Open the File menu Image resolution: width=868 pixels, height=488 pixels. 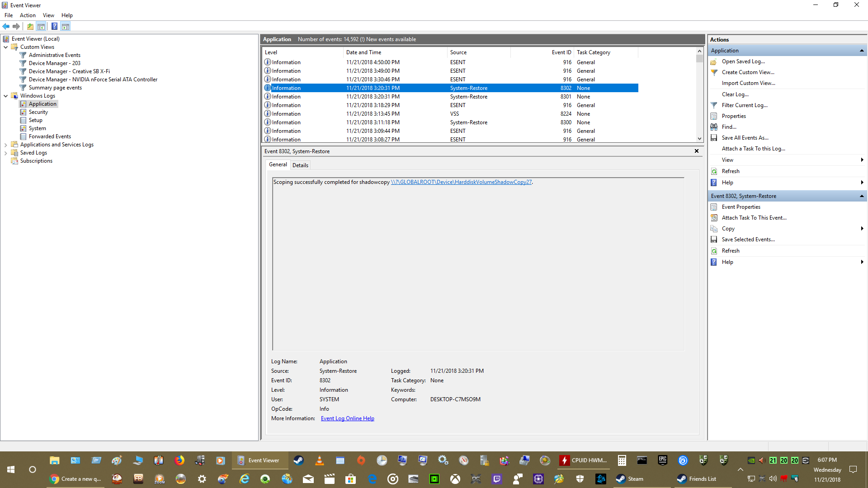pos(9,15)
